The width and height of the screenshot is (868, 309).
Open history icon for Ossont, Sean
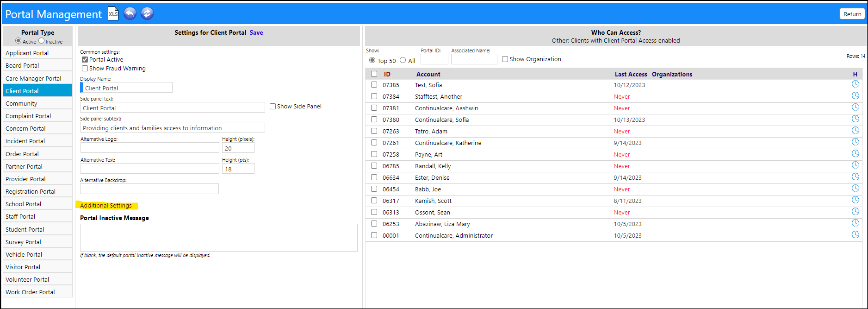(x=856, y=212)
